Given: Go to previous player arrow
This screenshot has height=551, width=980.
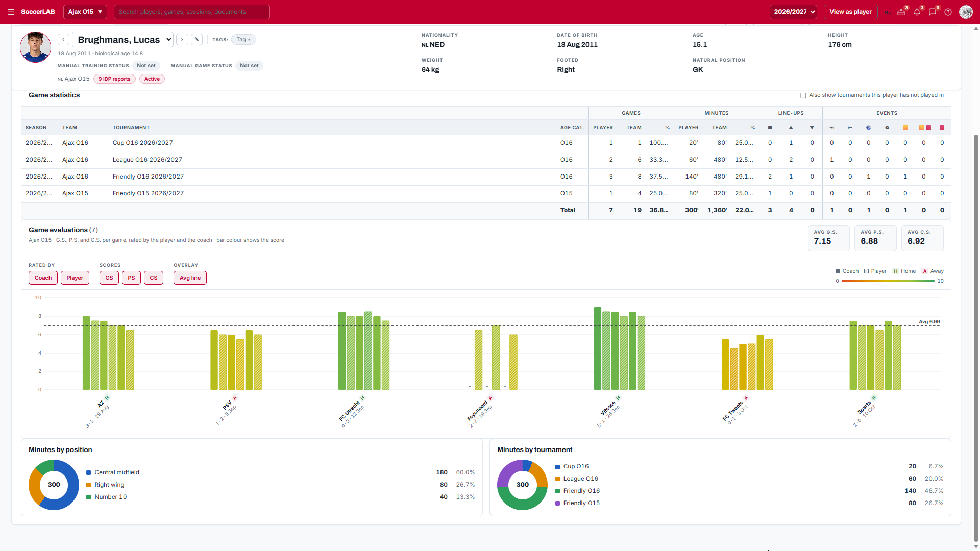Looking at the screenshot, I should pyautogui.click(x=63, y=39).
